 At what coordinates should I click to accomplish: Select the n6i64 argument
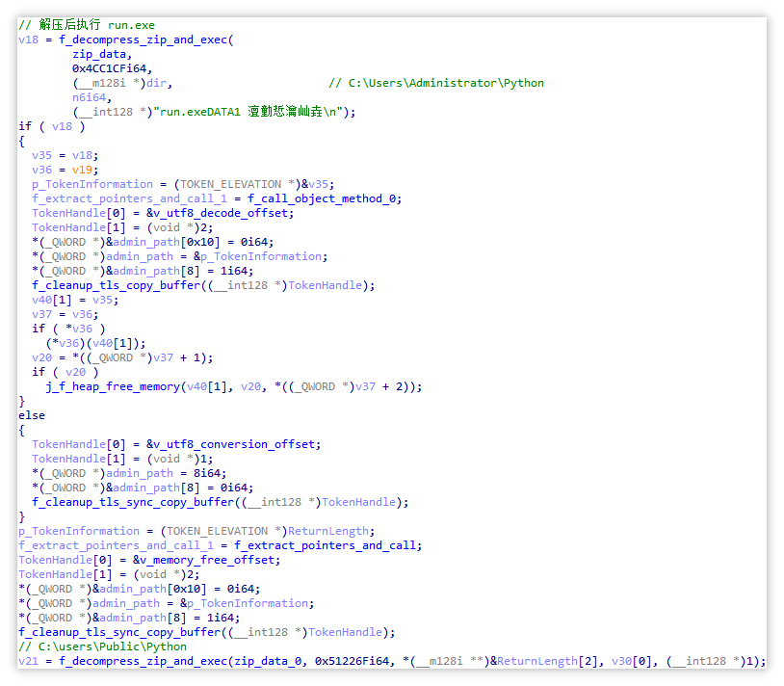pos(89,97)
